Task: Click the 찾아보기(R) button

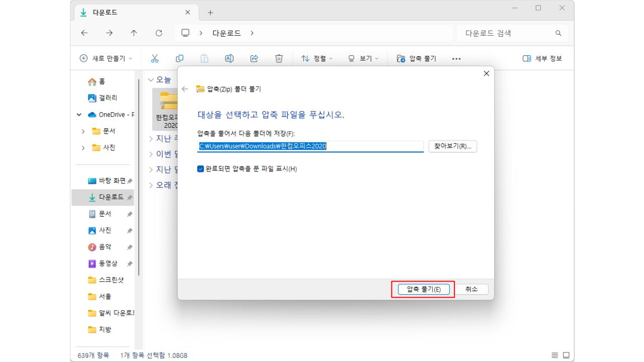Action: coord(451,146)
